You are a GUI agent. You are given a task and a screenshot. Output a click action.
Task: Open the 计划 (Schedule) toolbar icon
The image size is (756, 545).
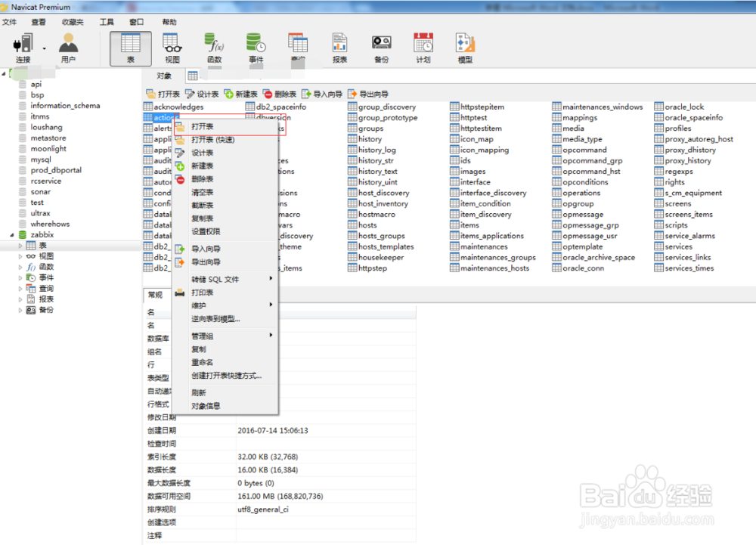coord(423,48)
